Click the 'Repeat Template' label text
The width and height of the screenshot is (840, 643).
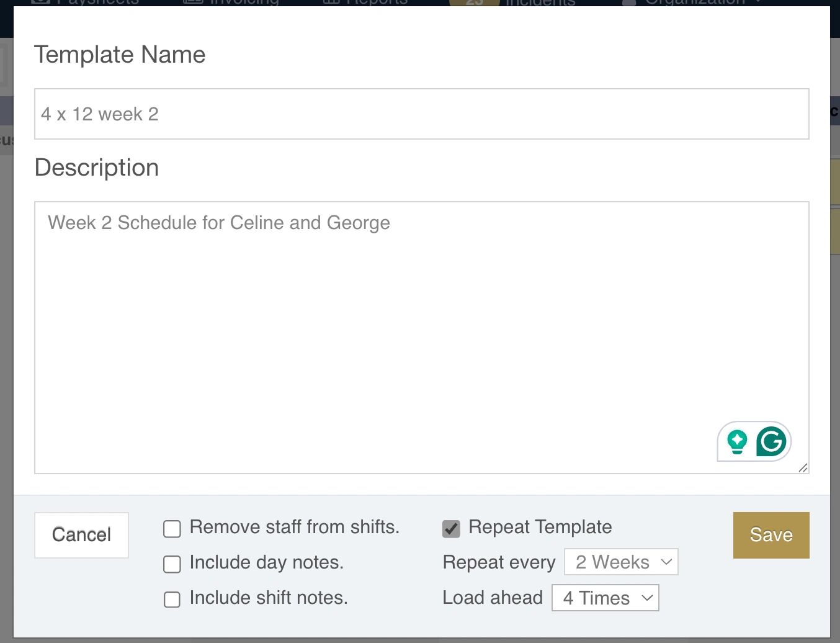(540, 527)
